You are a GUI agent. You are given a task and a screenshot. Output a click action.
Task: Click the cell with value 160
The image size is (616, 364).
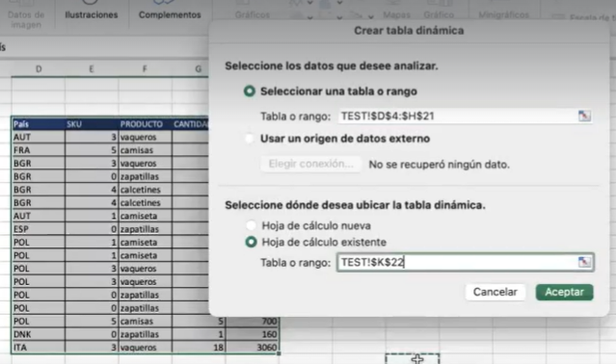(253, 334)
